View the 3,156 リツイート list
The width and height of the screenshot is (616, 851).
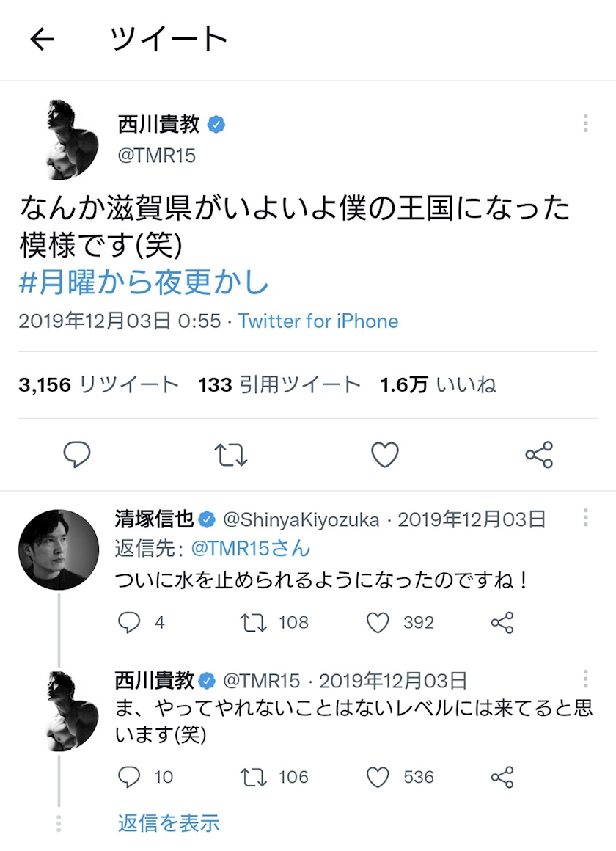pos(99,384)
